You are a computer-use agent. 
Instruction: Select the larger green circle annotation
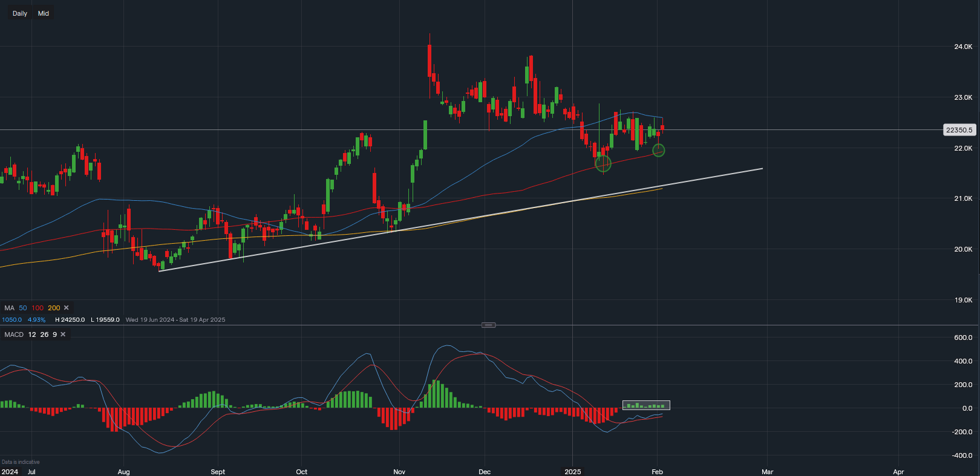tap(603, 163)
